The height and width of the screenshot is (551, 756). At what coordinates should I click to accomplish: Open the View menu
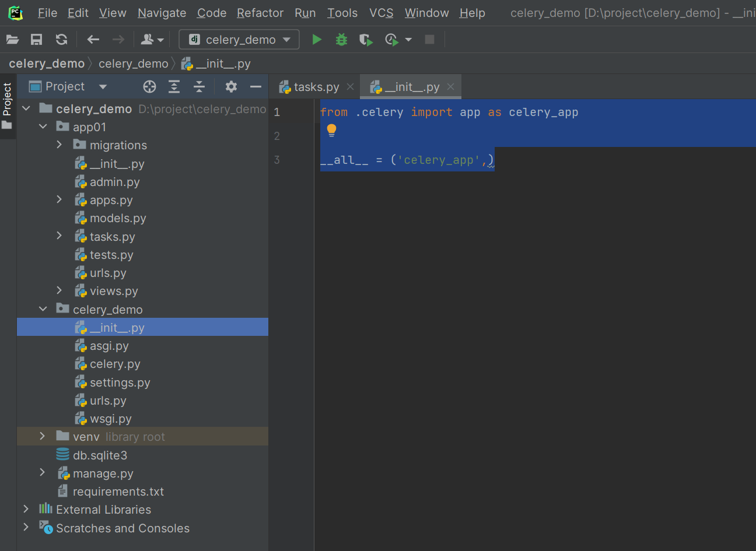(113, 13)
